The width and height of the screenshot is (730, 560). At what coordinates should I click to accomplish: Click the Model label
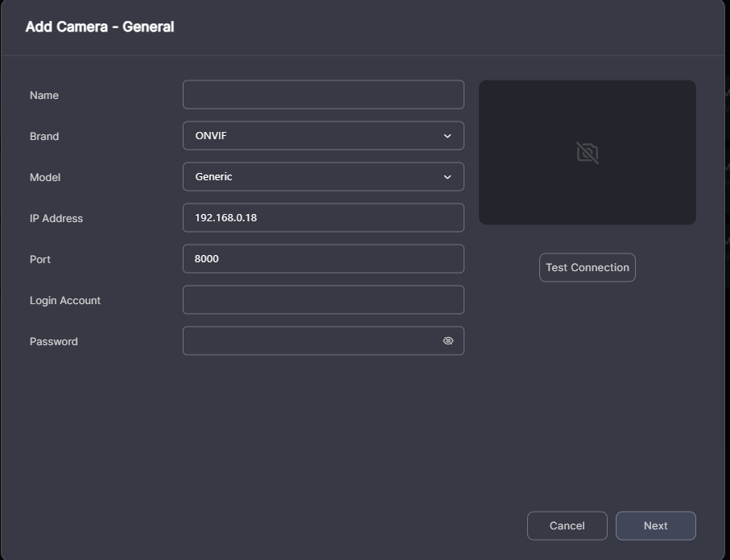(x=45, y=177)
